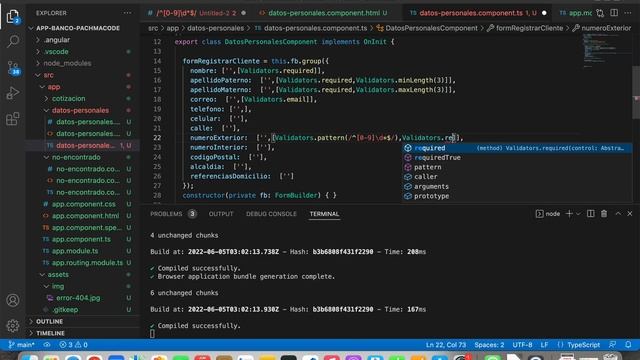Choose 'pattern' autocomplete suggestion
This screenshot has width=640, height=360.
pyautogui.click(x=517, y=167)
